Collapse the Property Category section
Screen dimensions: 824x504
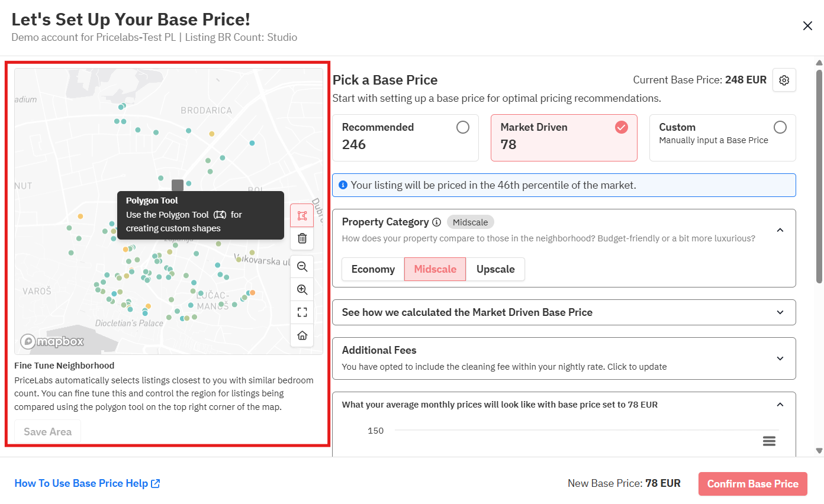(x=780, y=230)
